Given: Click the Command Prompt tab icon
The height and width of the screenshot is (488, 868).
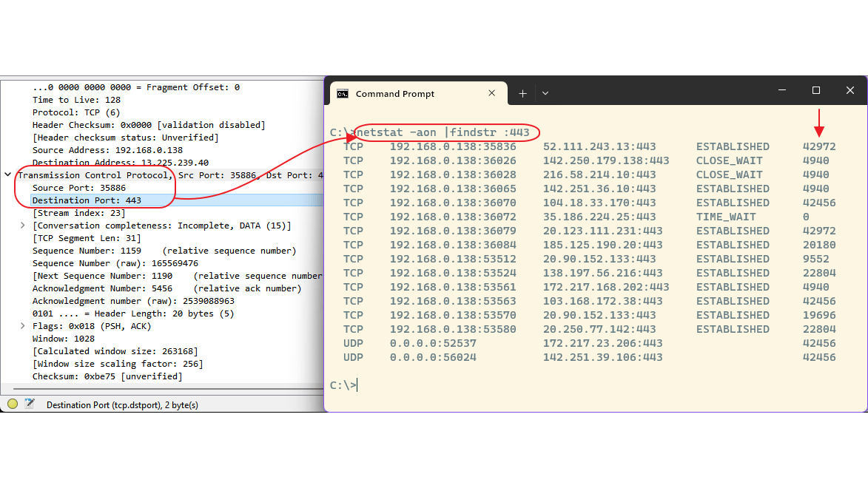Looking at the screenshot, I should (343, 93).
